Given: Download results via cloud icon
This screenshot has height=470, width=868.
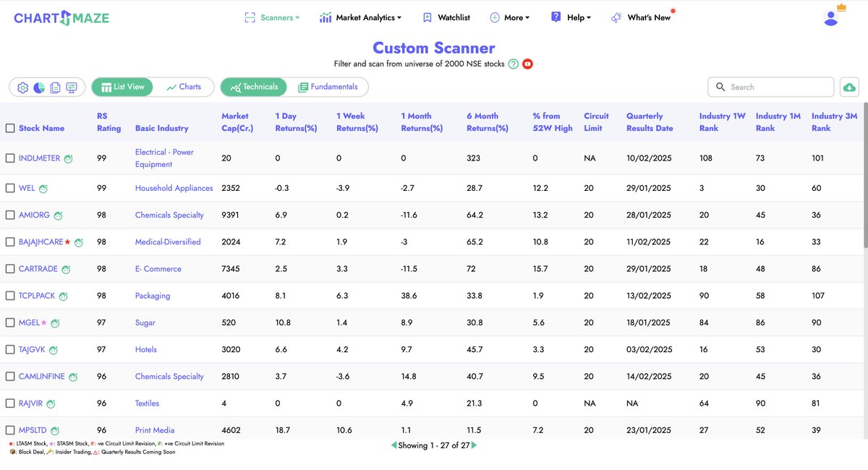Looking at the screenshot, I should [x=850, y=87].
